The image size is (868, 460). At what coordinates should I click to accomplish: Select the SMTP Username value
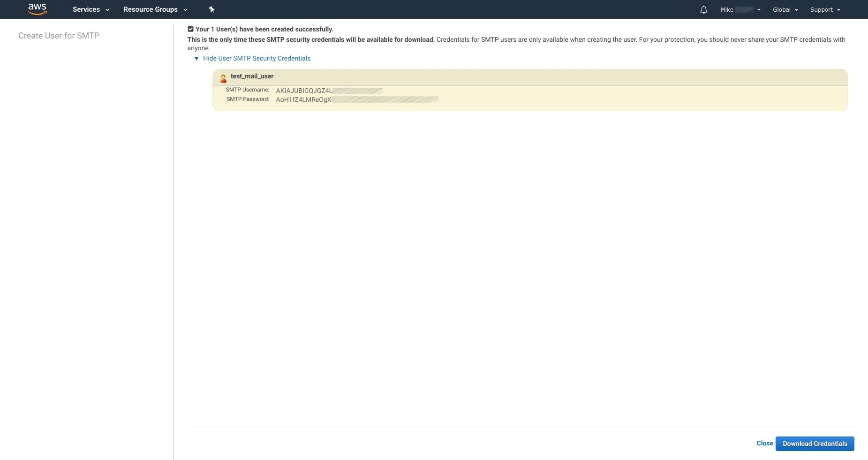328,90
